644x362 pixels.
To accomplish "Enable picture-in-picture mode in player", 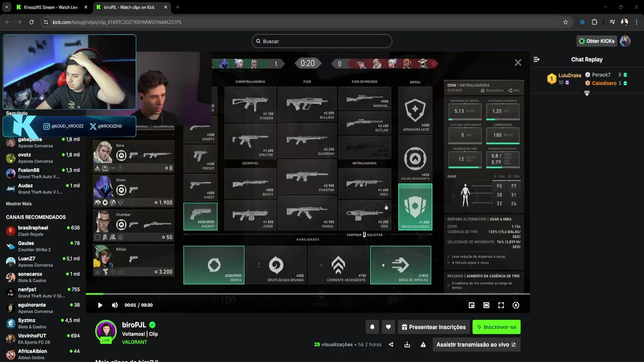I will pyautogui.click(x=471, y=305).
